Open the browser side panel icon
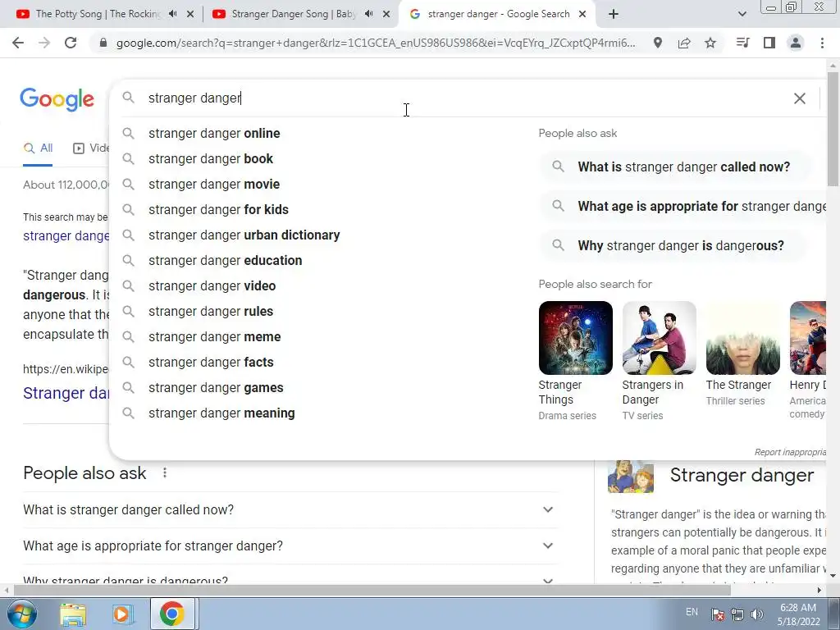This screenshot has width=840, height=630. coord(769,43)
